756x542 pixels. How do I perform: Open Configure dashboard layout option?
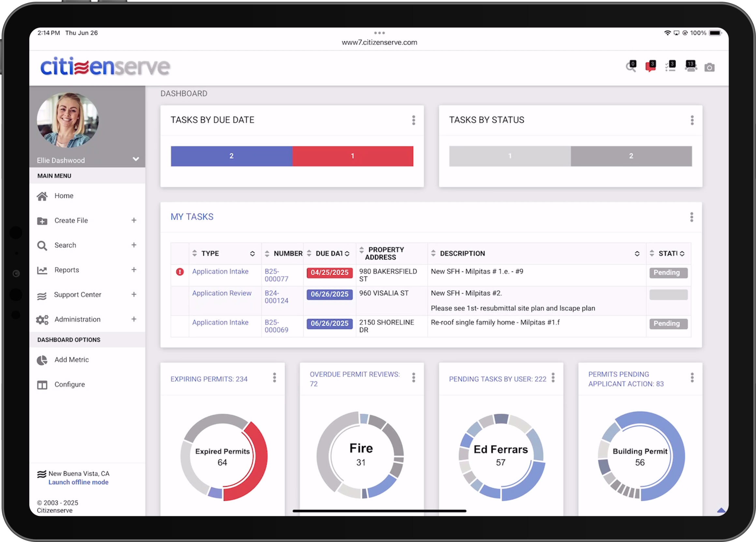69,384
